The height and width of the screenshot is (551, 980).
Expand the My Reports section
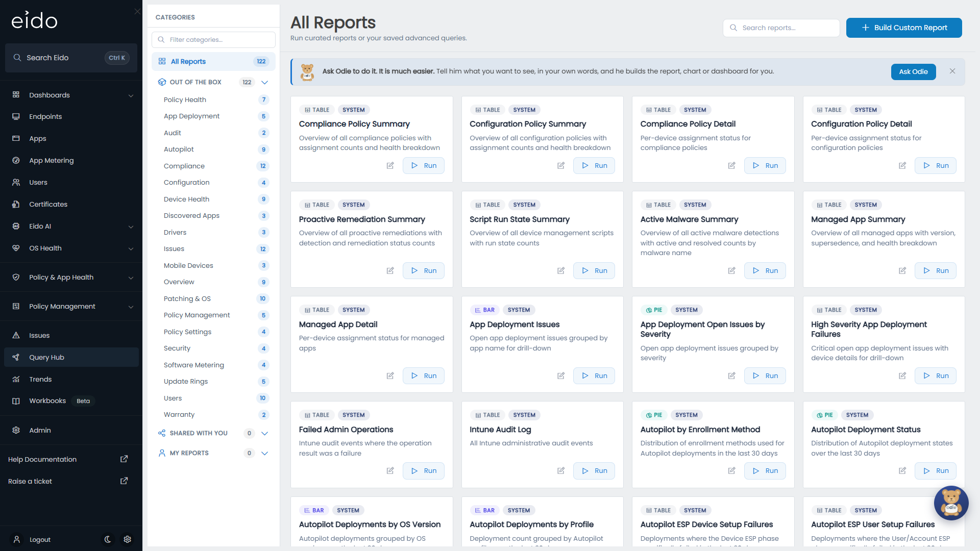coord(264,453)
